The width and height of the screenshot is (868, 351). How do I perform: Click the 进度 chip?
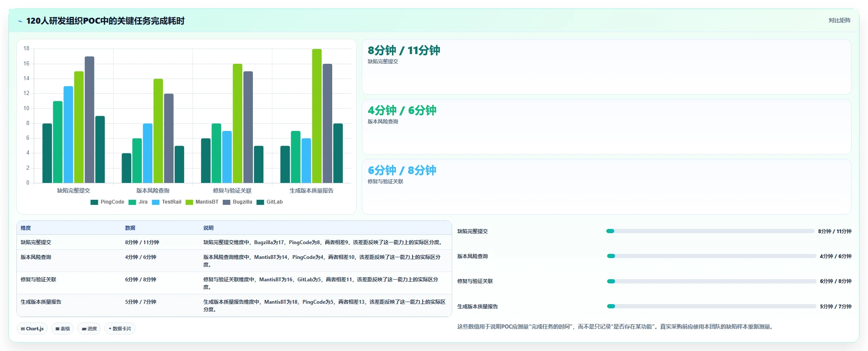[89, 329]
